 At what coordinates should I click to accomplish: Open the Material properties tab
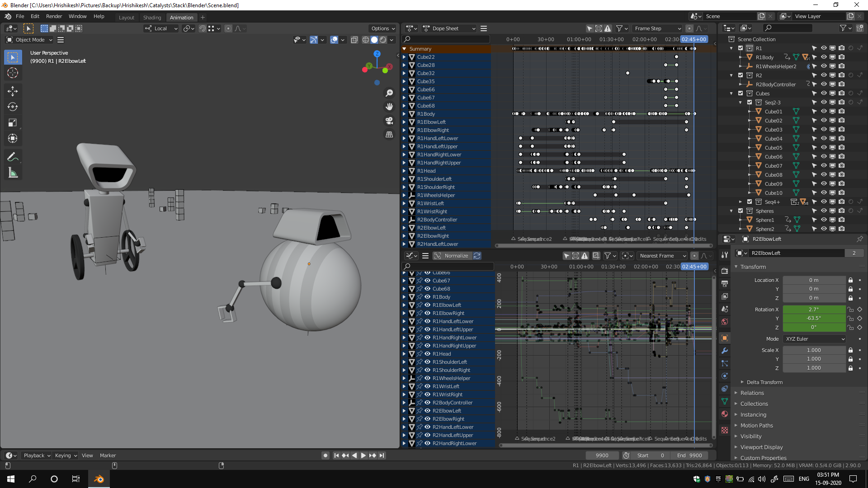coord(725,414)
